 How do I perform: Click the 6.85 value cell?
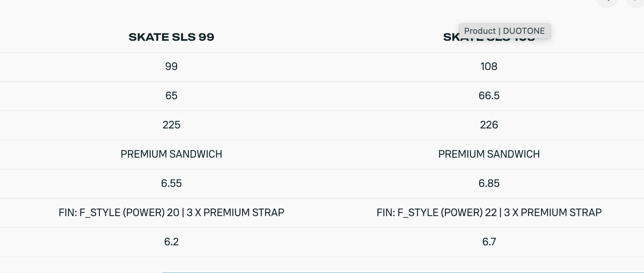pyautogui.click(x=489, y=183)
